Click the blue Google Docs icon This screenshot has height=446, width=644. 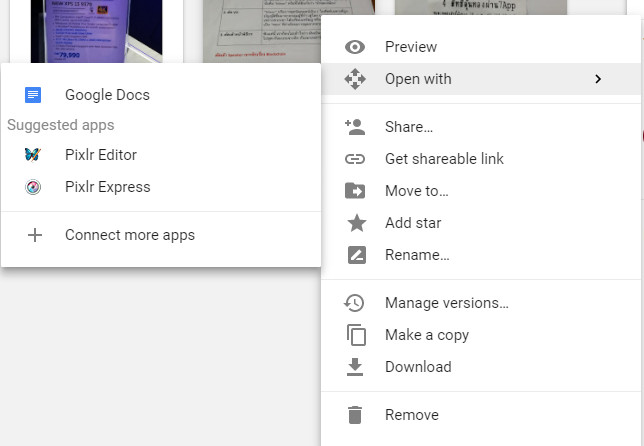coord(33,95)
